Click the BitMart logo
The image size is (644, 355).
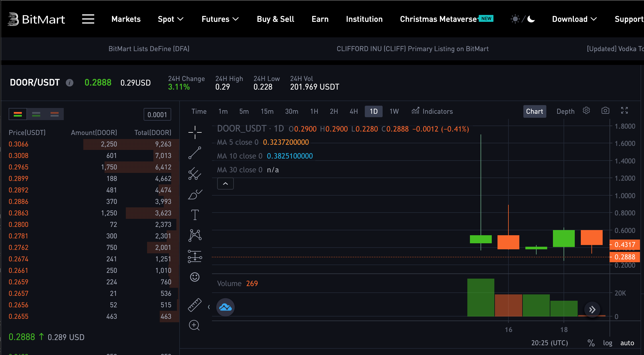(x=36, y=19)
